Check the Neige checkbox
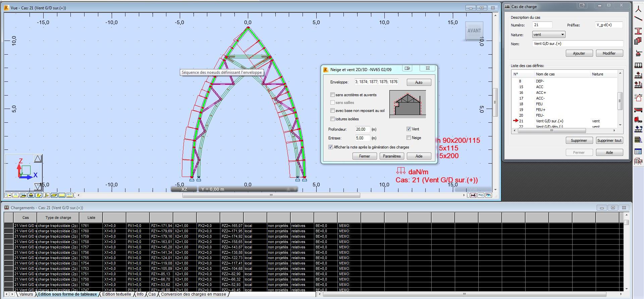Screen dimensions: 644x299 [x=409, y=138]
